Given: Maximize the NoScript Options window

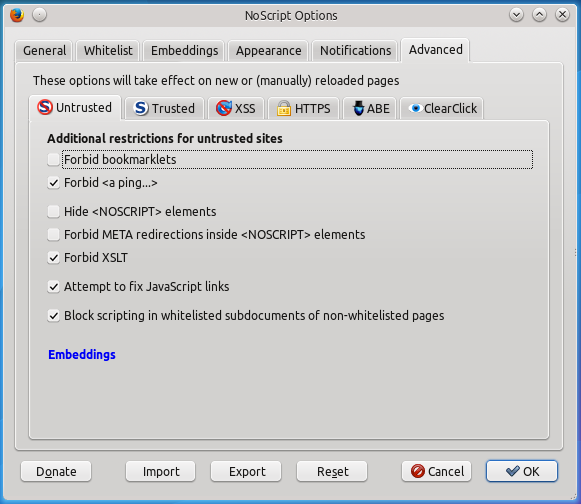Looking at the screenshot, I should pos(540,15).
